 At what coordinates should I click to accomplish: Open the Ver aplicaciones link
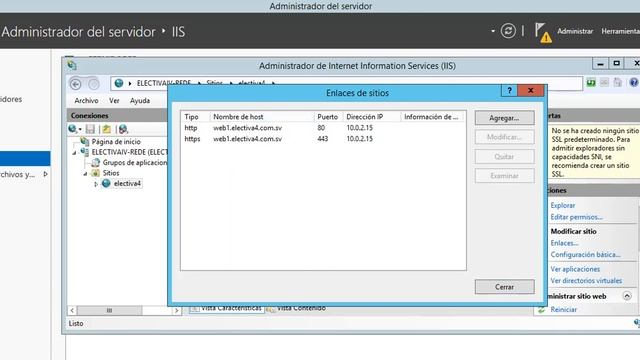coord(575,269)
